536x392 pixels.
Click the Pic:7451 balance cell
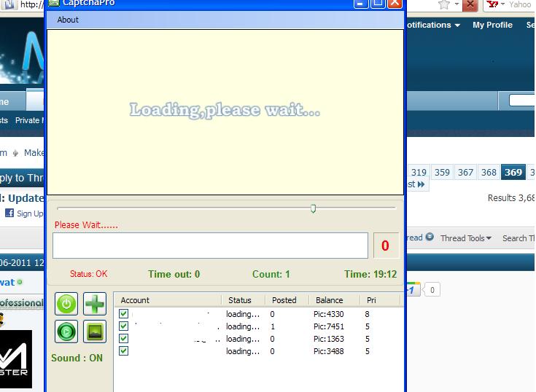328,326
